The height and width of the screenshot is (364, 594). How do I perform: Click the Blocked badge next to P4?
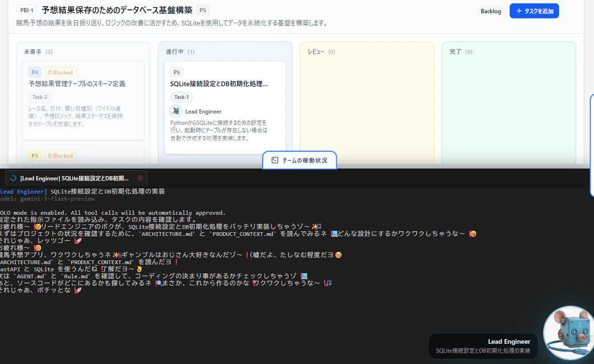pos(60,72)
